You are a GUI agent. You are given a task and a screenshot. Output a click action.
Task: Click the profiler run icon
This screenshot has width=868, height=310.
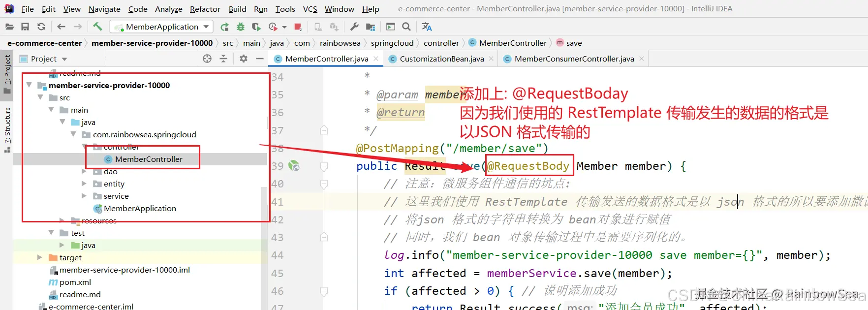(x=273, y=27)
